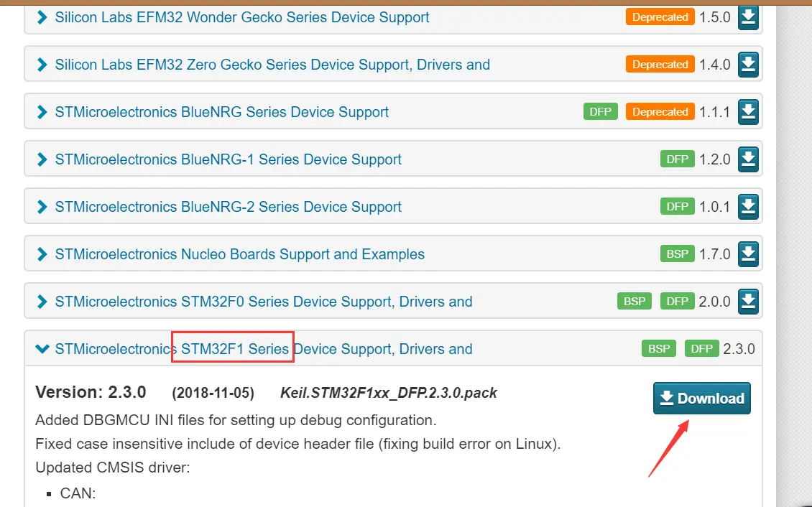This screenshot has height=507, width=812.
Task: Click version number 1.5.0 on Wonder Gecko row
Action: [715, 17]
